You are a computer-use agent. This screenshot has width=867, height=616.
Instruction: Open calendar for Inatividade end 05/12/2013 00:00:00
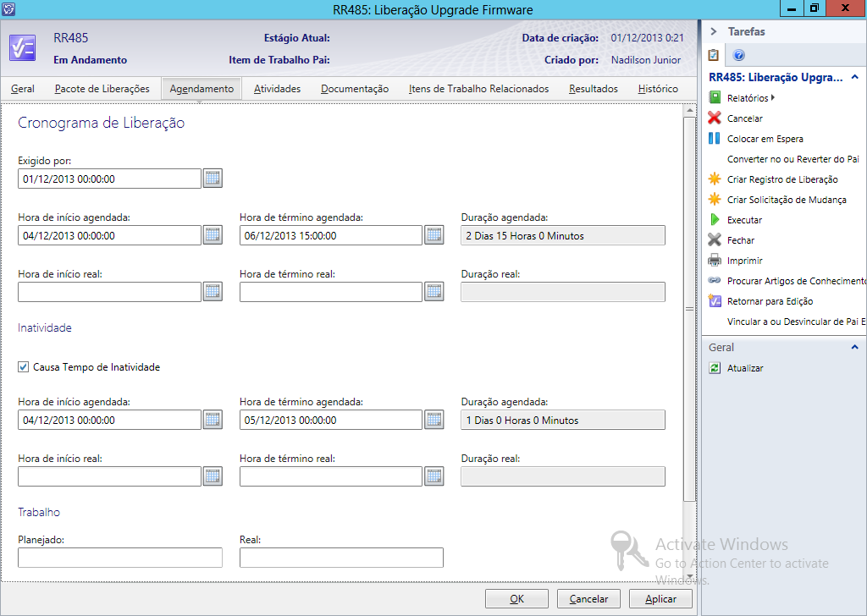click(434, 420)
